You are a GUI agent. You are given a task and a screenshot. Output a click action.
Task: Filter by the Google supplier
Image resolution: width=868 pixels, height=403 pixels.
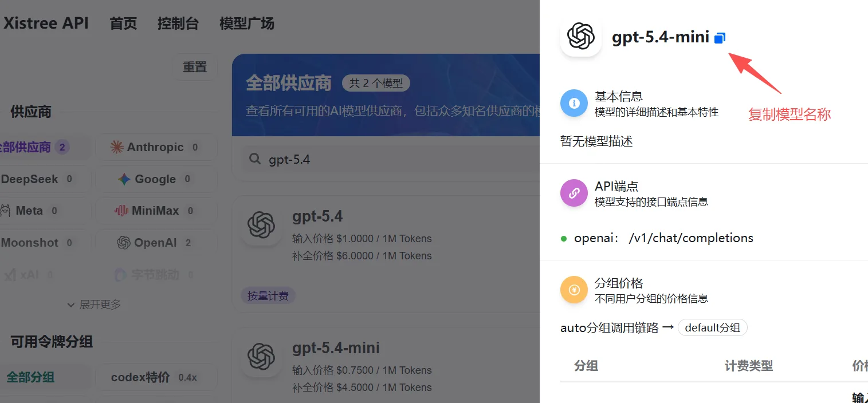pos(156,179)
